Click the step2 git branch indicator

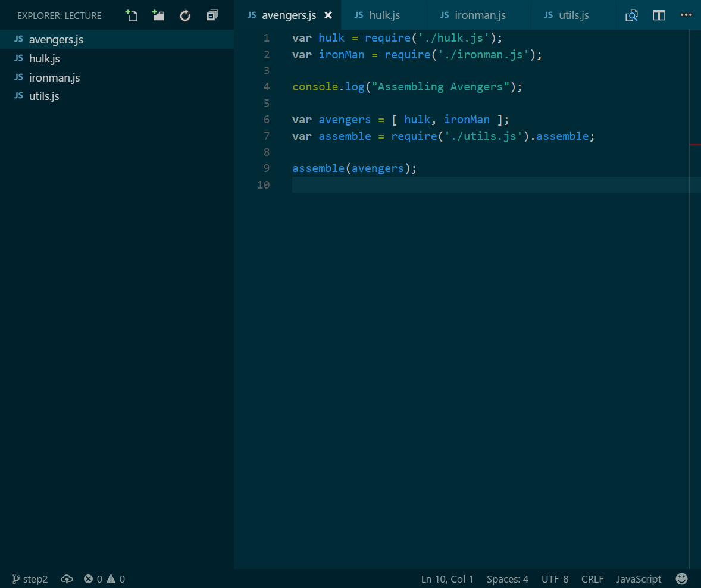pos(30,579)
